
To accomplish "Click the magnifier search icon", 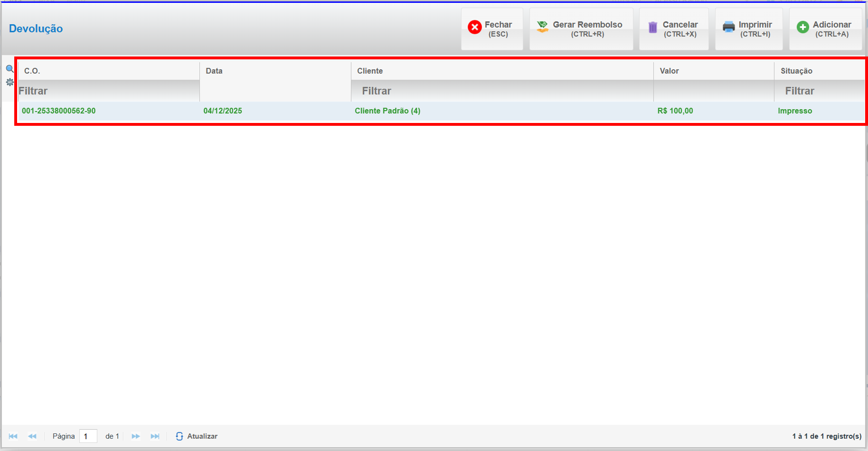I will point(9,69).
